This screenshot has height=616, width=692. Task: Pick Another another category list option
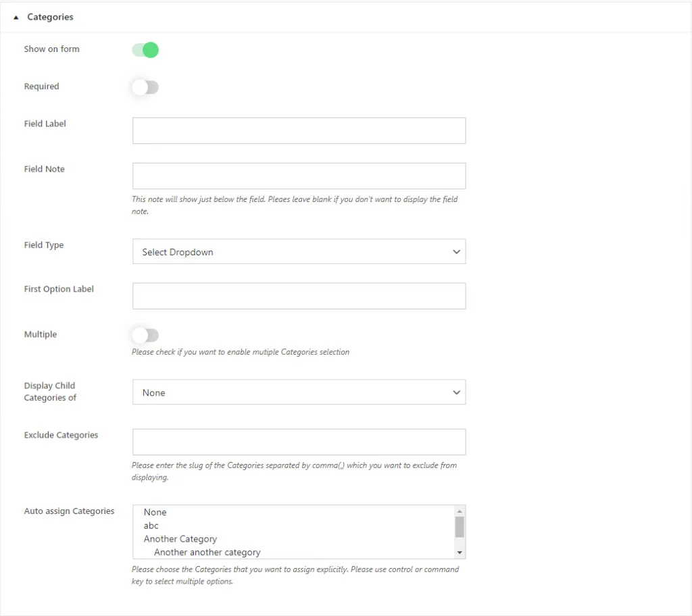point(207,553)
